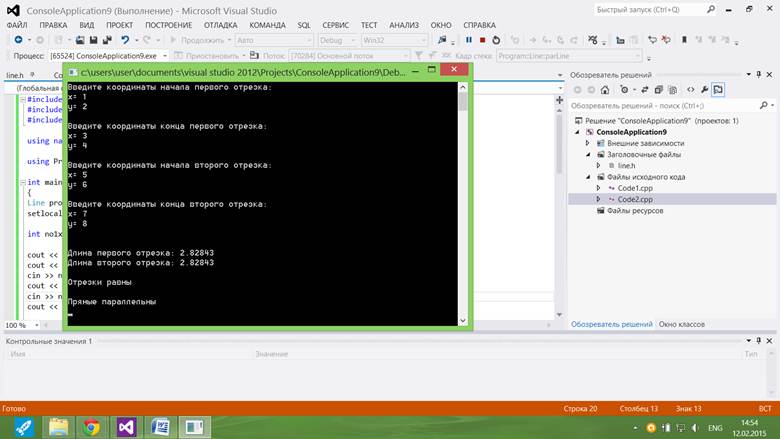The width and height of the screenshot is (780, 439).
Task: Click the Save All icon
Action: (x=107, y=40)
